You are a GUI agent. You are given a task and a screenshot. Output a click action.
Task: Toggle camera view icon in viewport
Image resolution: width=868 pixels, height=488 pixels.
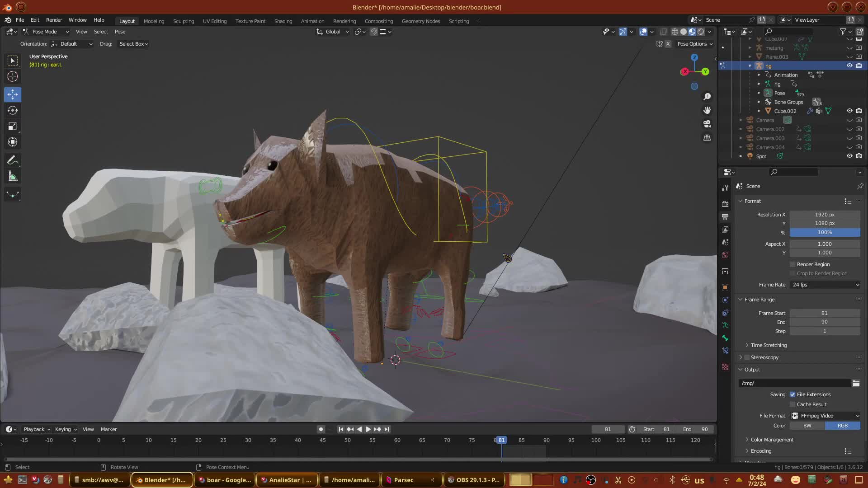click(707, 124)
